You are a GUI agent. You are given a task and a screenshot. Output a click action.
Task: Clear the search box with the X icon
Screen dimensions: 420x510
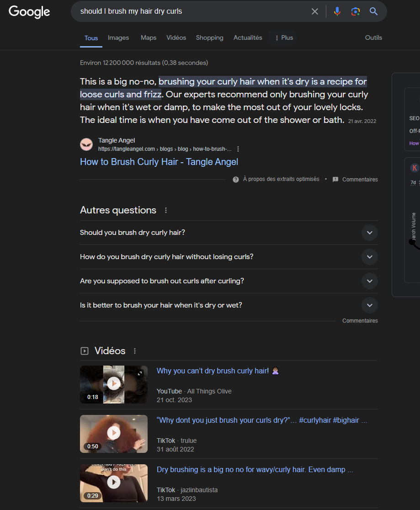(315, 11)
